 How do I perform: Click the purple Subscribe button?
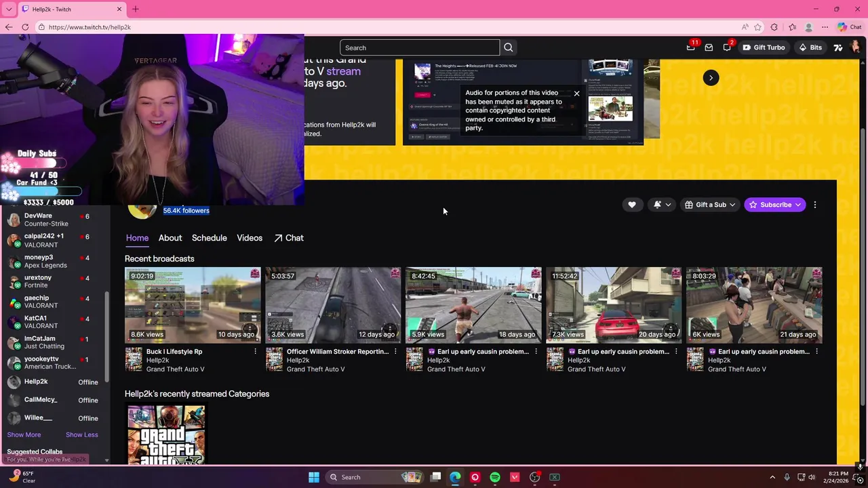click(774, 205)
